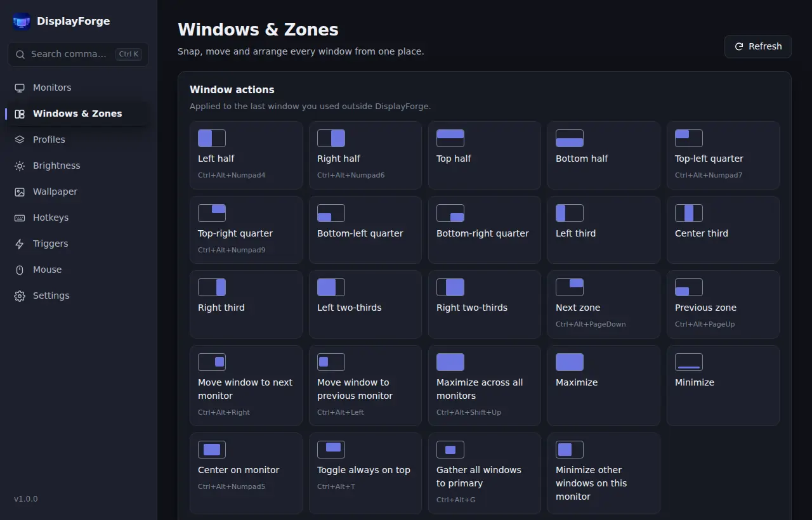This screenshot has width=812, height=520.
Task: Toggle always on top
Action: [x=365, y=473]
